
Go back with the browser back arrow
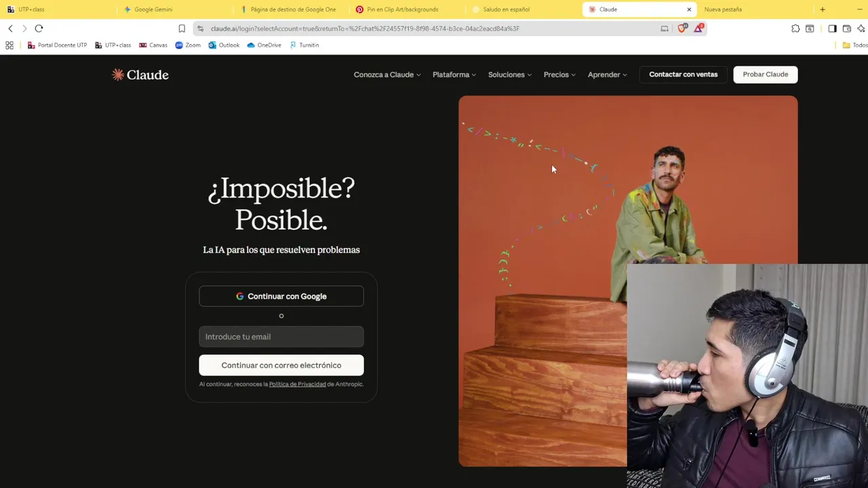10,28
